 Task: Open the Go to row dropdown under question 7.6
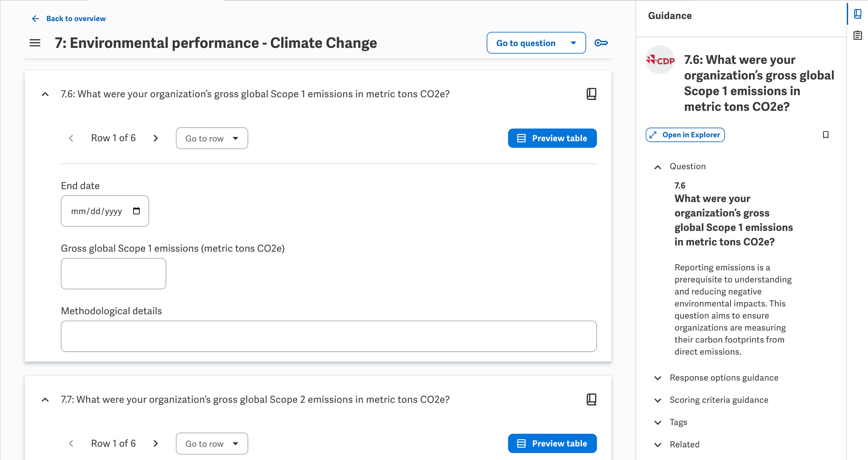click(x=212, y=138)
